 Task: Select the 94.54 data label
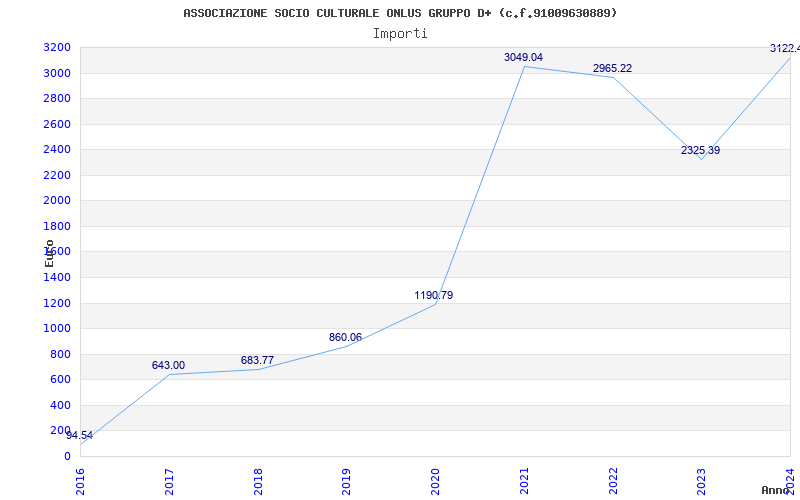coord(80,436)
